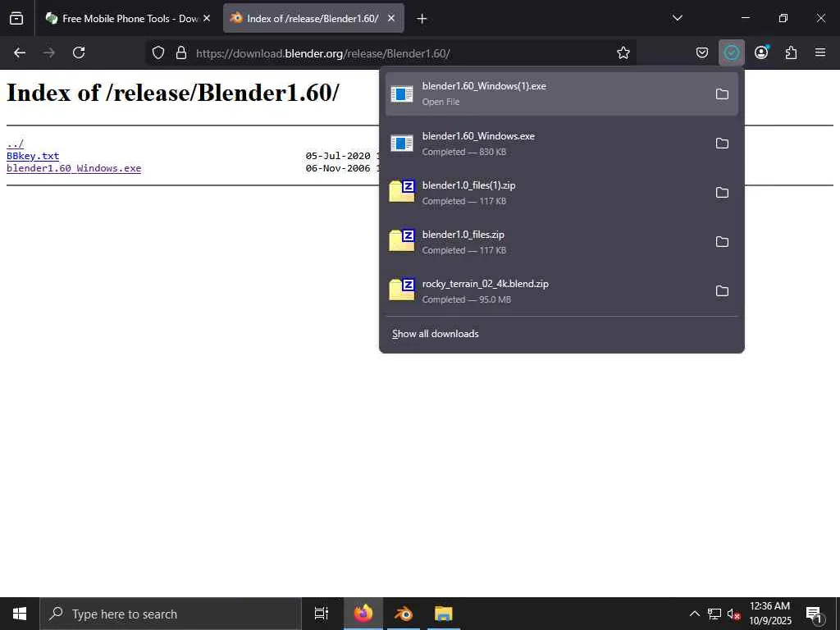The width and height of the screenshot is (840, 630).
Task: Open Task View on taskbar
Action: click(322, 614)
